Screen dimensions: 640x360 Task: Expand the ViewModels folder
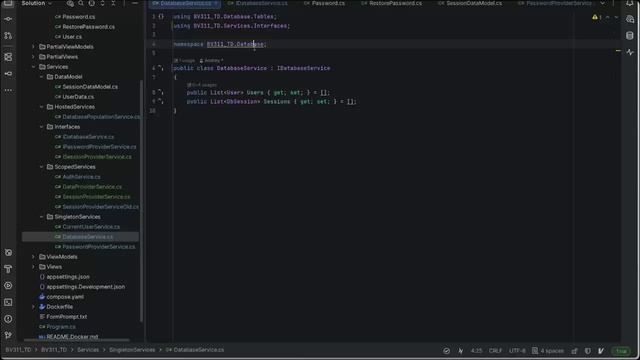click(33, 257)
